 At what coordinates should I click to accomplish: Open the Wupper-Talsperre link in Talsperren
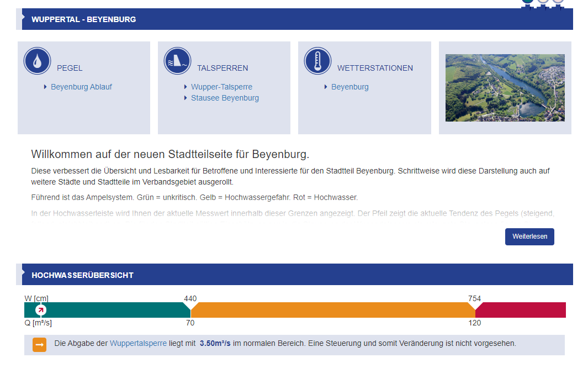(221, 87)
